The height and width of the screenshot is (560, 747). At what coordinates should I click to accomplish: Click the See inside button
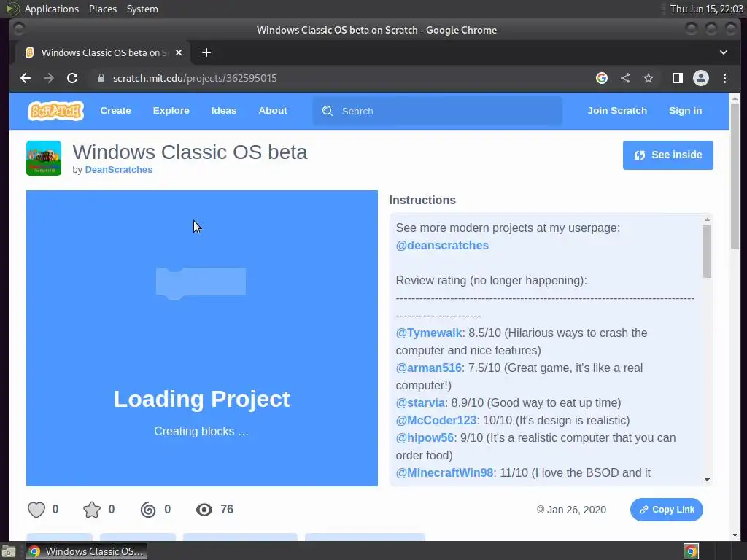coord(668,155)
